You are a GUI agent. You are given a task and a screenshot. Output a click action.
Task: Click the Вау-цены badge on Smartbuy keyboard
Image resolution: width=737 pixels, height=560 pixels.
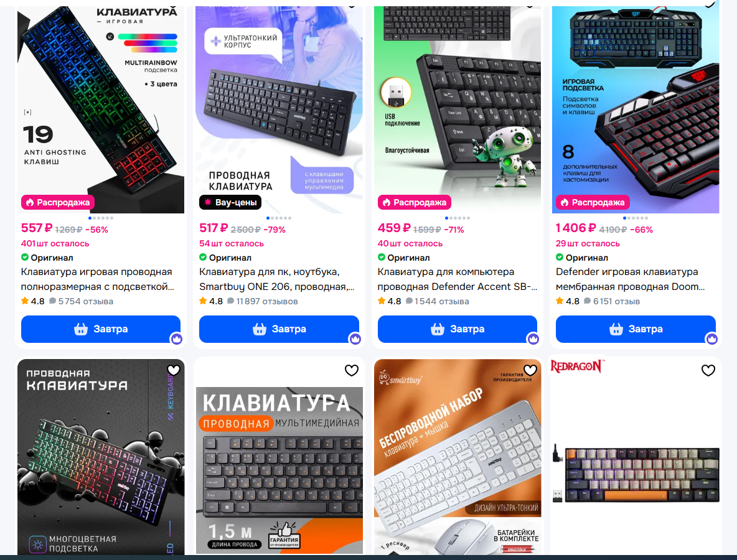pos(230,202)
